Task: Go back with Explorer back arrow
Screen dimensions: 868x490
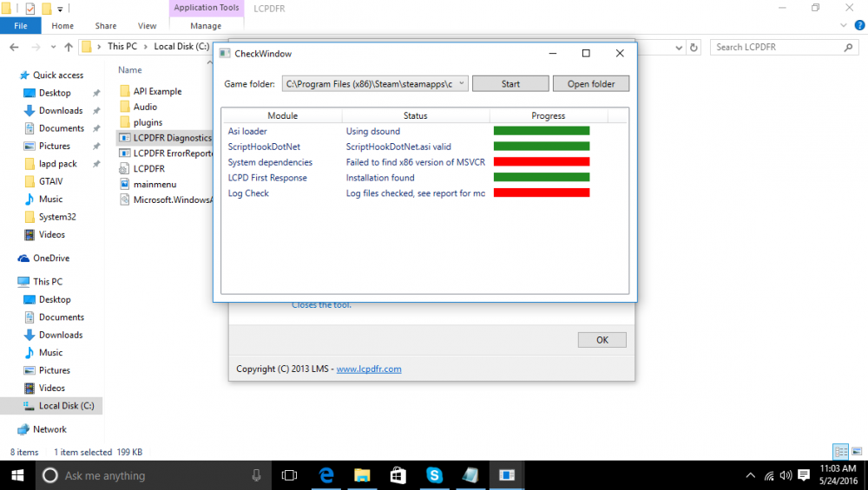Action: (x=14, y=47)
